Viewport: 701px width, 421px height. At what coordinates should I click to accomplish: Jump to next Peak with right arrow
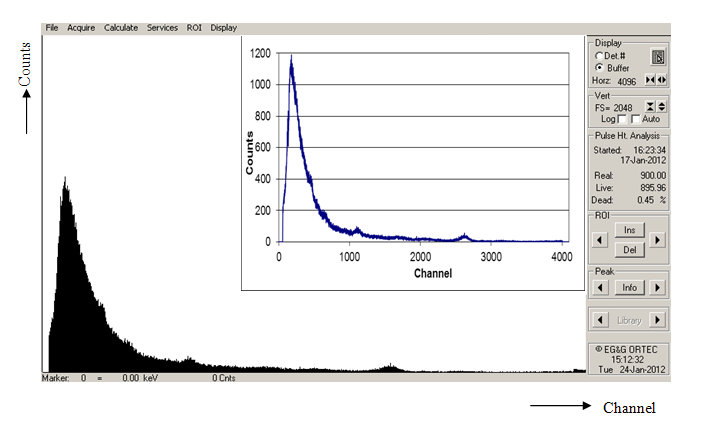[657, 288]
